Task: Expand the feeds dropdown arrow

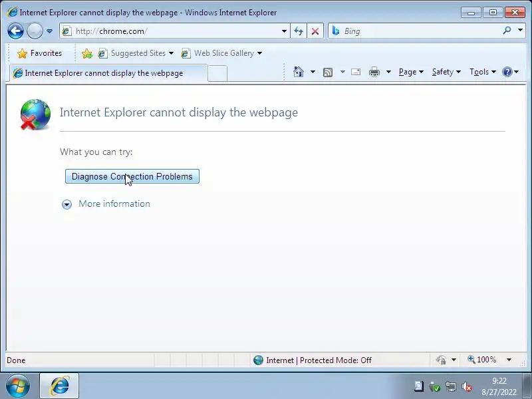Action: tap(342, 72)
